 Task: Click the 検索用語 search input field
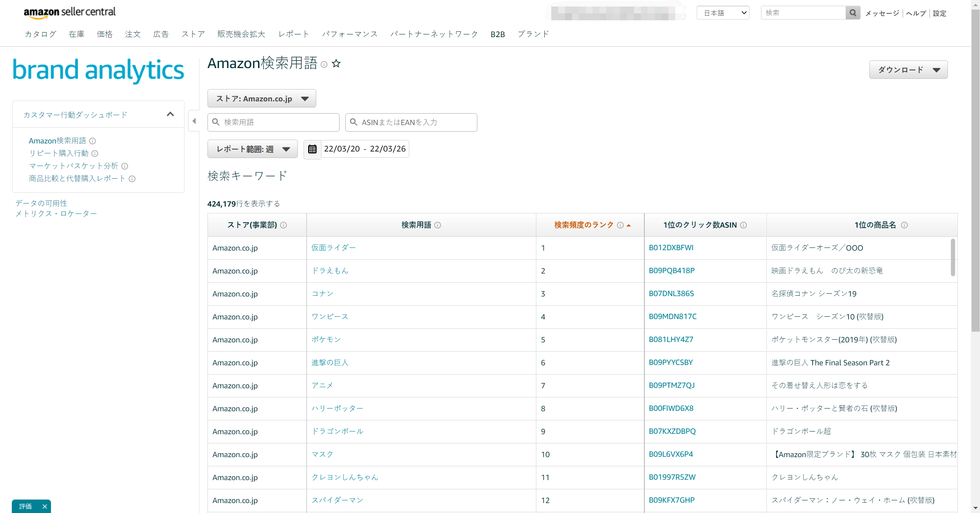[273, 122]
